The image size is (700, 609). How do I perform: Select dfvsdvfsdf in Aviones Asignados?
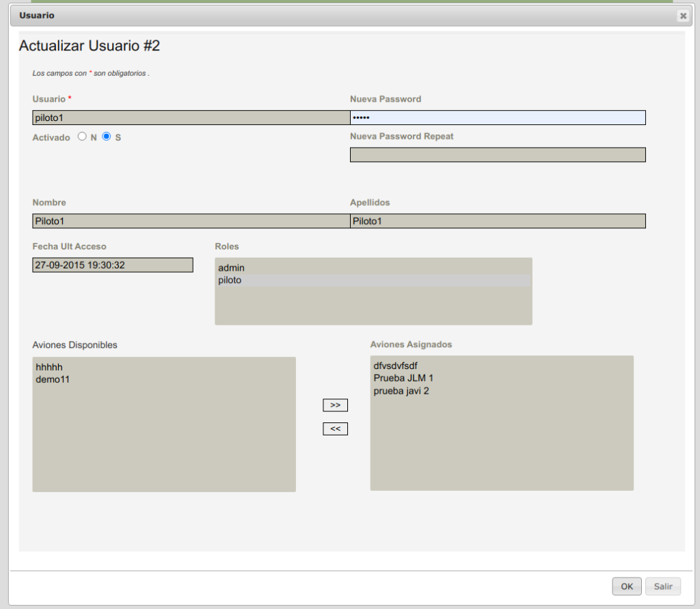[395, 366]
